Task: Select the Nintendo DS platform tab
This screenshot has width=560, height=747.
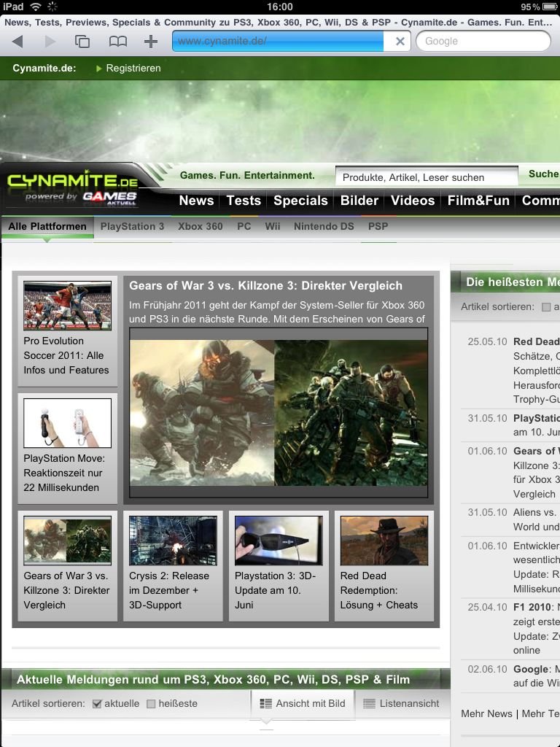Action: point(324,226)
